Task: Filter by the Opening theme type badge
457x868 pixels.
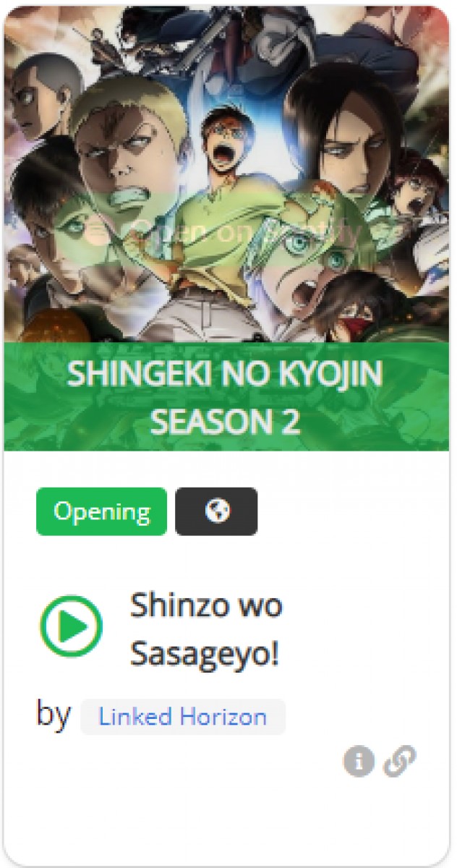Action: coord(101,511)
